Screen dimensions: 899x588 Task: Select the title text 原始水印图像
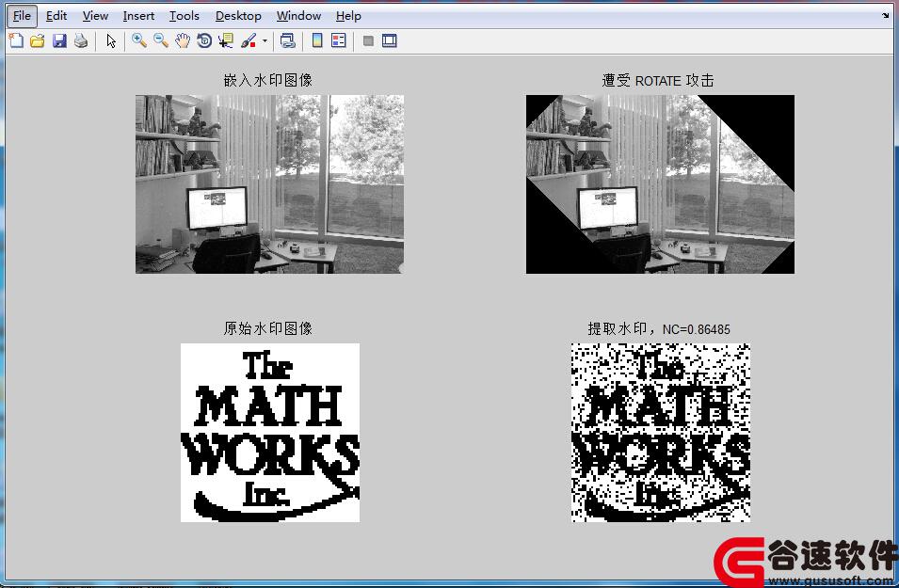[x=268, y=328]
